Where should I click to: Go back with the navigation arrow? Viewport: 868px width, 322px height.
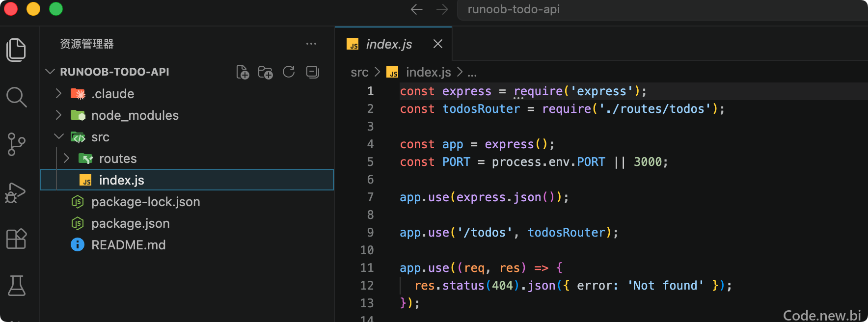(416, 9)
